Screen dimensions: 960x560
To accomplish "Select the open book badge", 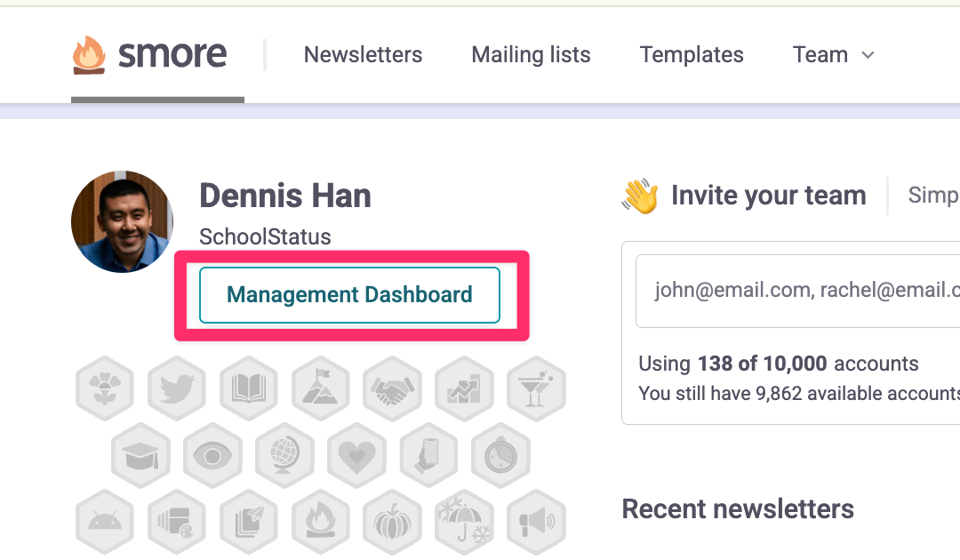I will coord(249,388).
